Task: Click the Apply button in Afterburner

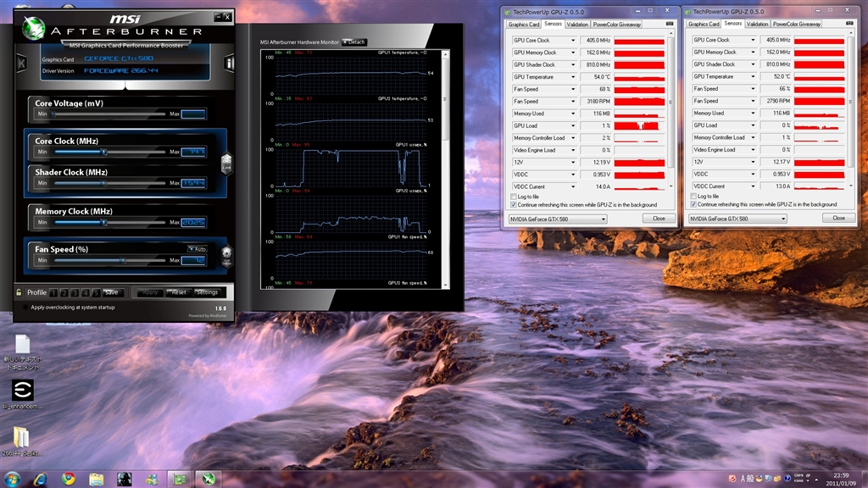Action: point(150,292)
